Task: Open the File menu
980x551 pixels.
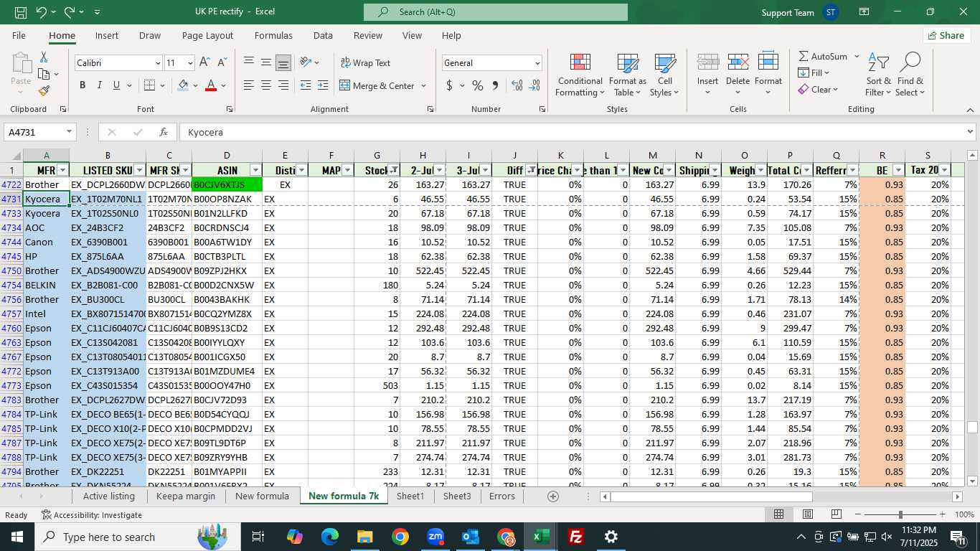Action: [19, 35]
